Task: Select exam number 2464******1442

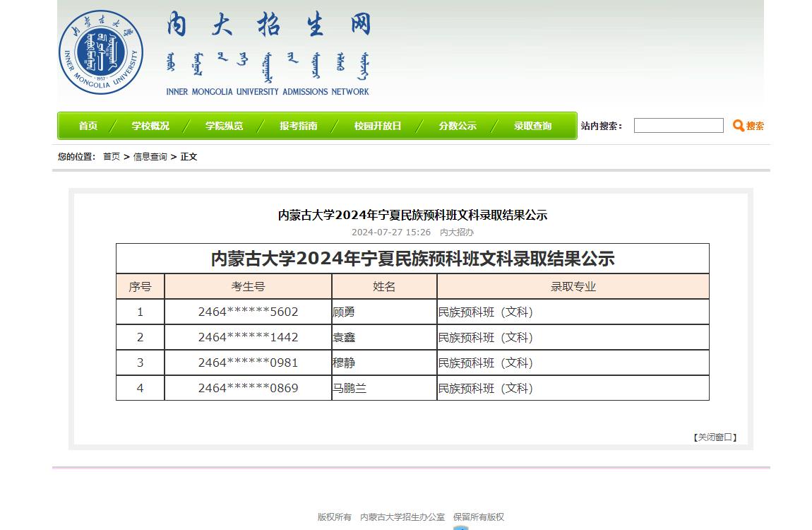Action: coord(248,337)
